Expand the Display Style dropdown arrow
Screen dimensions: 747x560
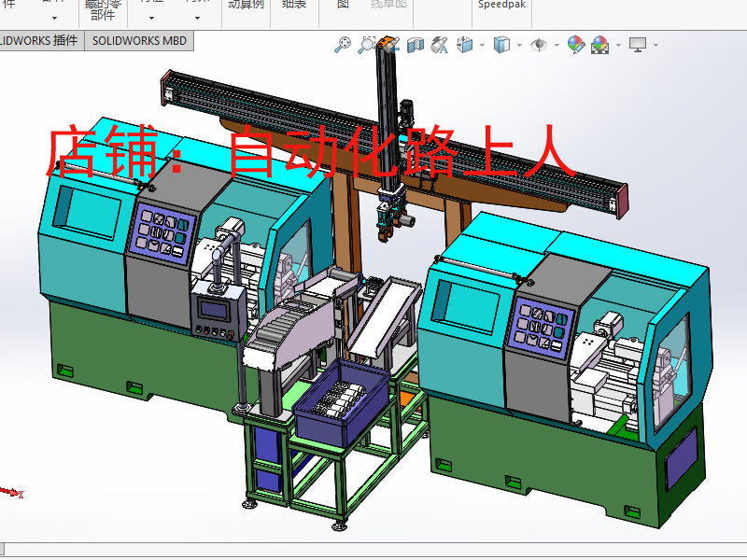click(x=519, y=45)
